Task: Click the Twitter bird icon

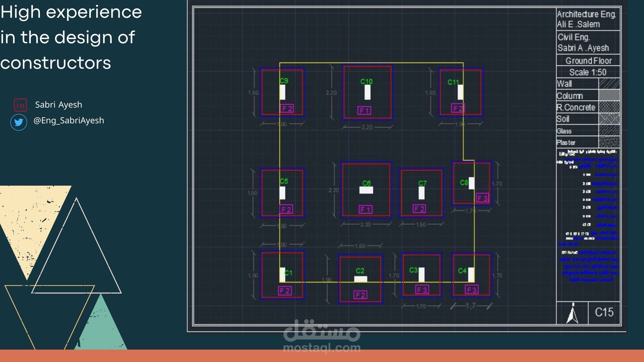Action: 19,122
